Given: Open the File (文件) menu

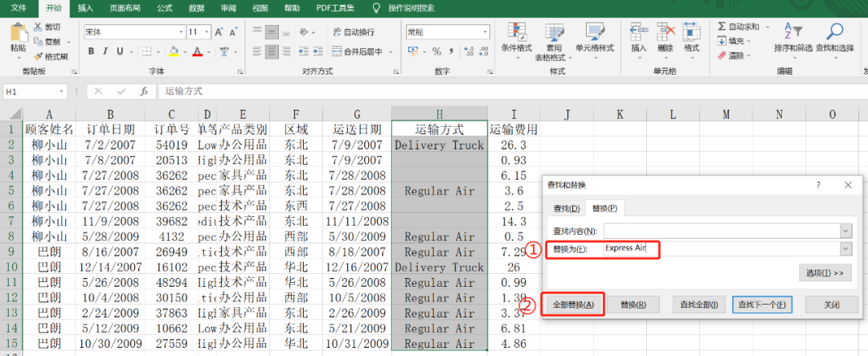Looking at the screenshot, I should (18, 8).
